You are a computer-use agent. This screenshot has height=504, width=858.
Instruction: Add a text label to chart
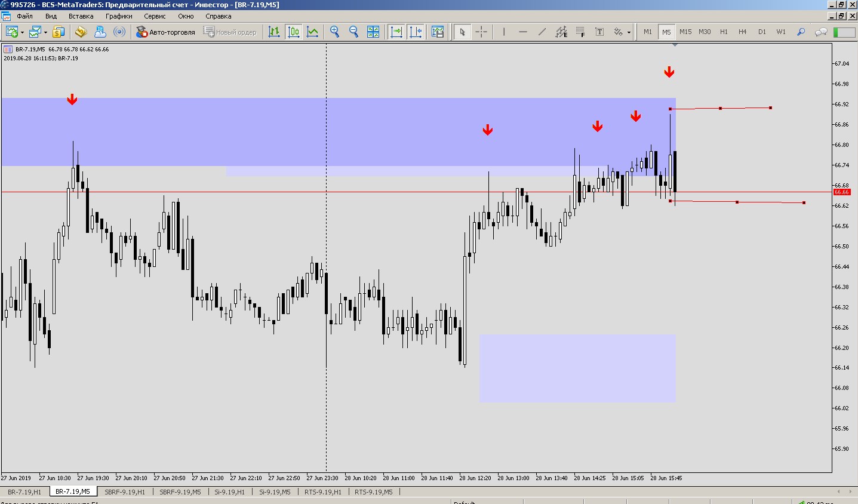599,32
